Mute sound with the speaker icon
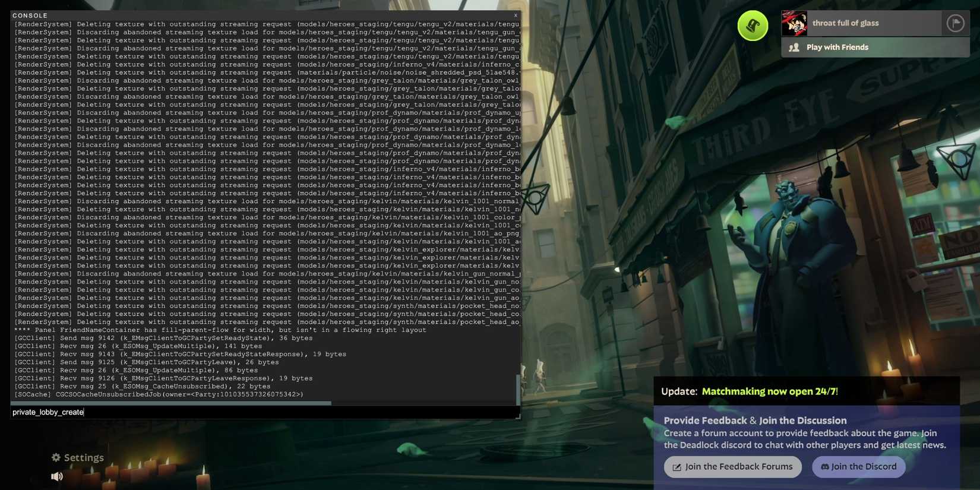980x490 pixels. (x=57, y=476)
